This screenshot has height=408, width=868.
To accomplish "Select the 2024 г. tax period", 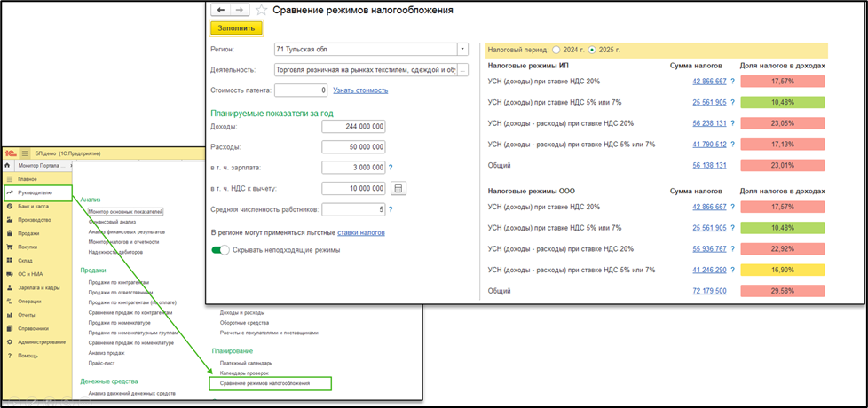I will [556, 50].
